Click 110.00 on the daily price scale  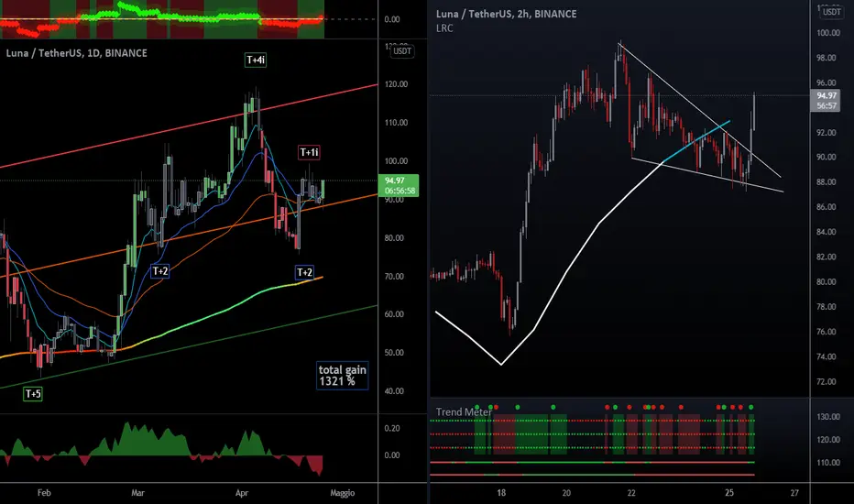(x=396, y=123)
